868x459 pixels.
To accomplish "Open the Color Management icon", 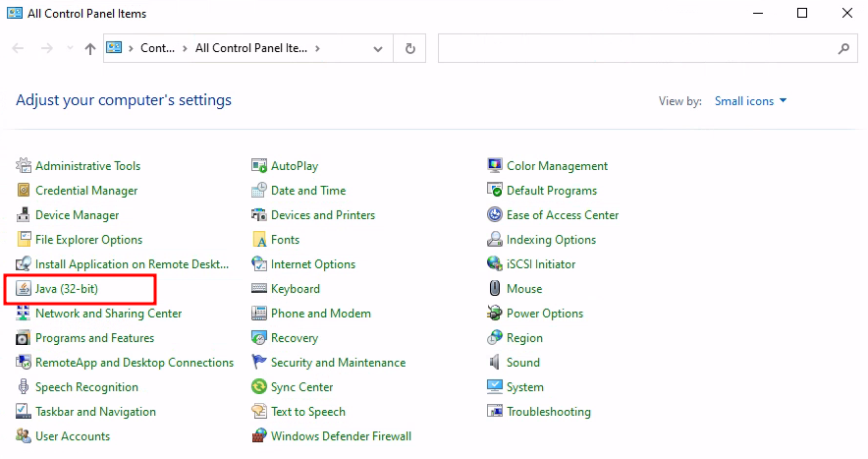I will pyautogui.click(x=495, y=166).
